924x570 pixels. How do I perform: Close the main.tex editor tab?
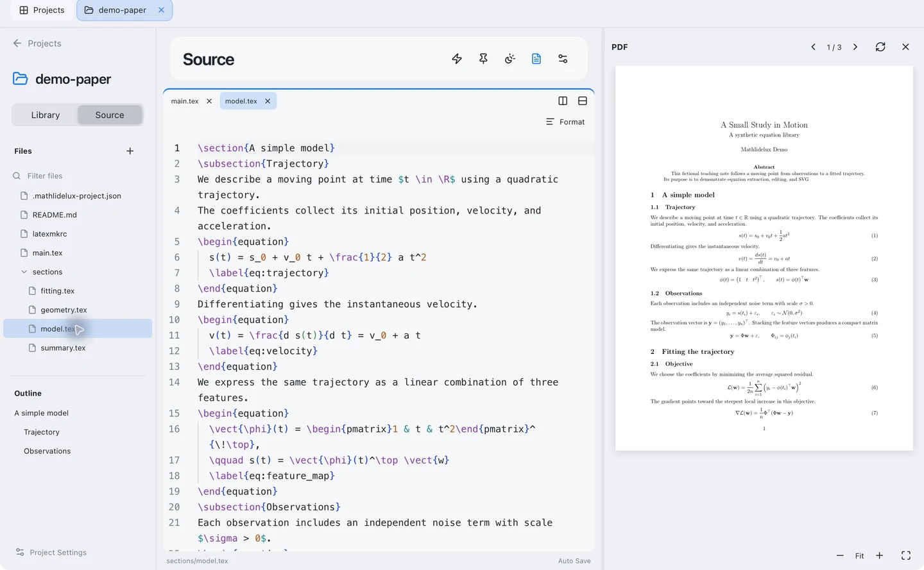coord(209,101)
